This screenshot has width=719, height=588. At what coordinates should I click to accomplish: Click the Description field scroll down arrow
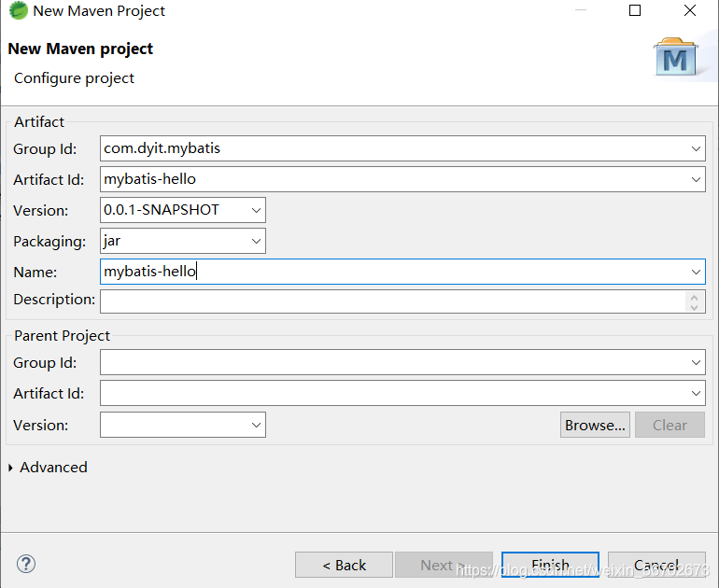click(694, 307)
